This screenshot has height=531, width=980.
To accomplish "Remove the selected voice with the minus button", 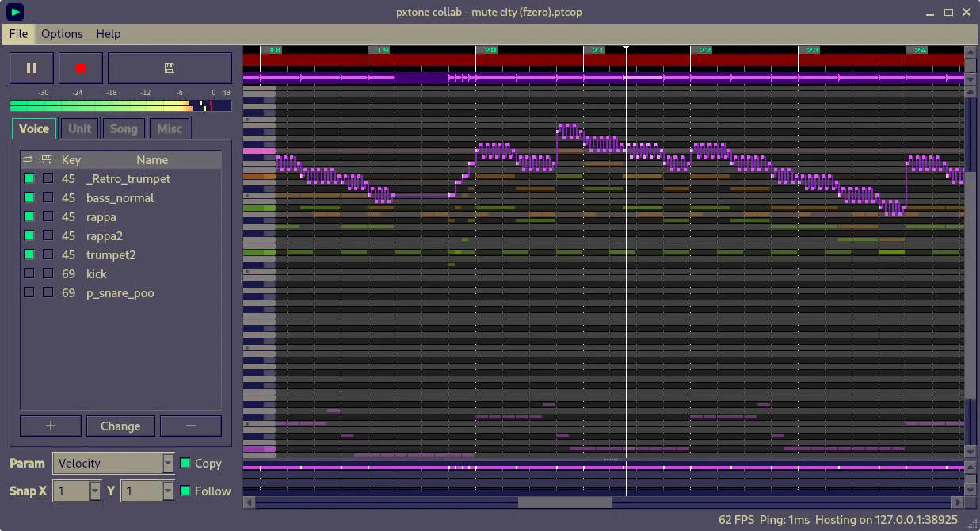I will 191,426.
